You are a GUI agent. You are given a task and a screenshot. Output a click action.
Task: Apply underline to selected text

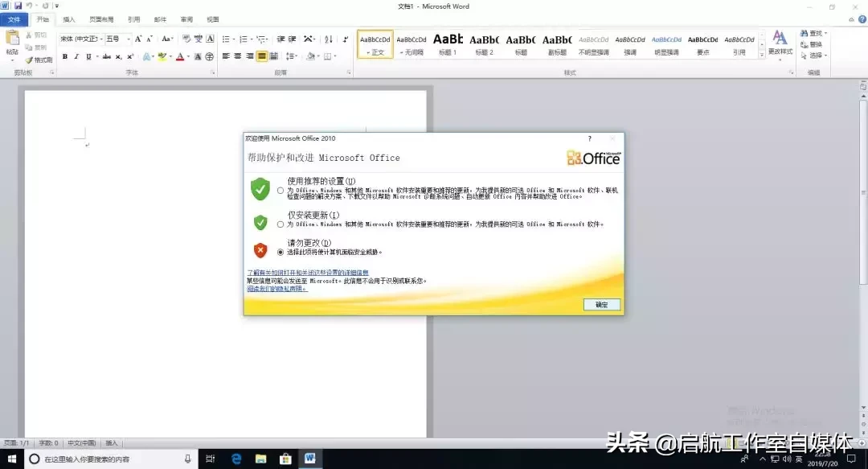88,56
